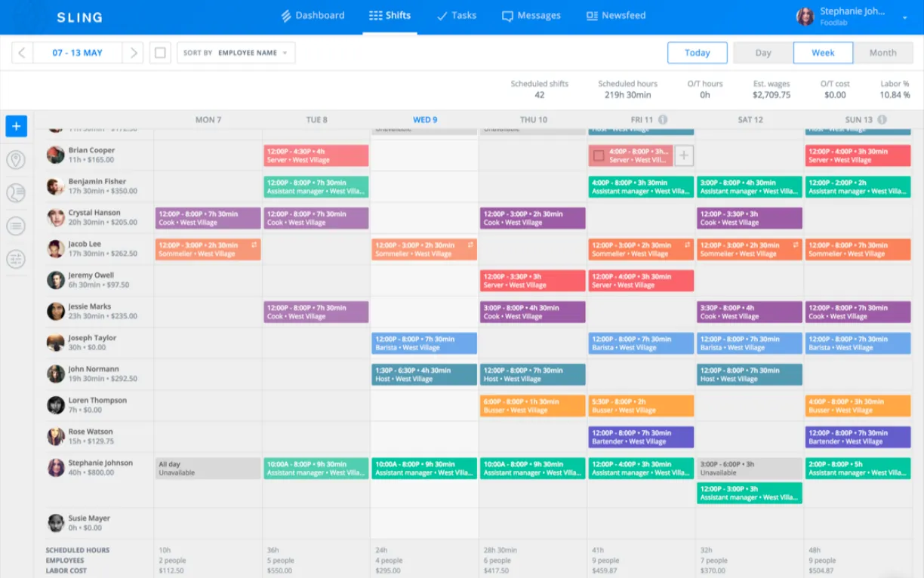Go to the next week arrow
This screenshot has width=924, height=578.
click(x=134, y=53)
